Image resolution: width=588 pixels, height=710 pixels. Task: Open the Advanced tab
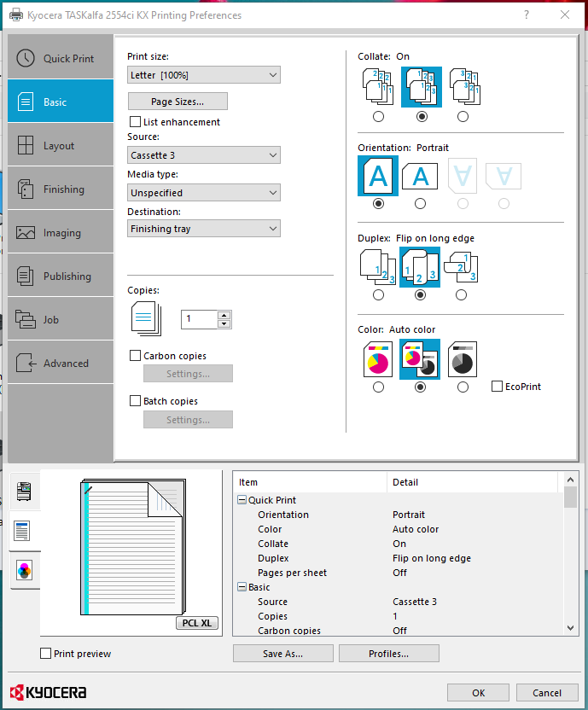pyautogui.click(x=61, y=362)
